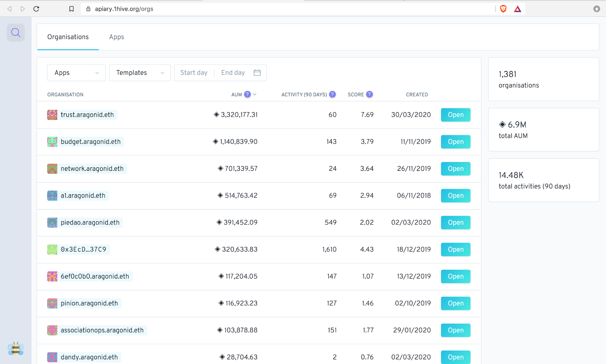This screenshot has width=606, height=364.
Task: Click the ACTIVITY (90 DAYS) column header
Action: pos(304,95)
